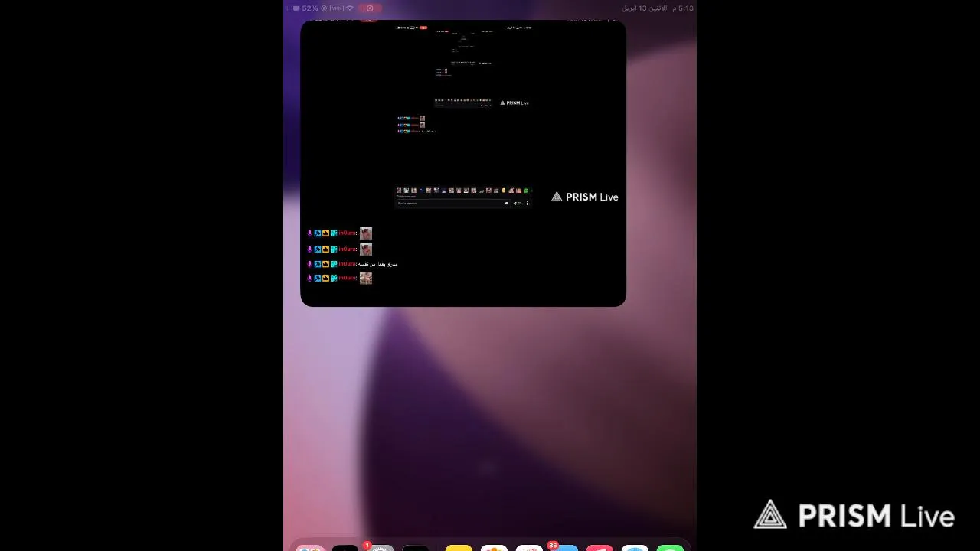Viewport: 980px width, 551px height.
Task: Click the chat message input field in preview
Action: (x=452, y=204)
